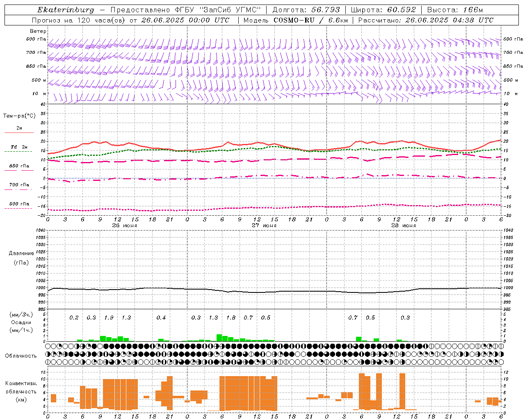The height and width of the screenshot is (420, 525).
Task: Click the Облачность cloud cover label
Action: [x=21, y=356]
